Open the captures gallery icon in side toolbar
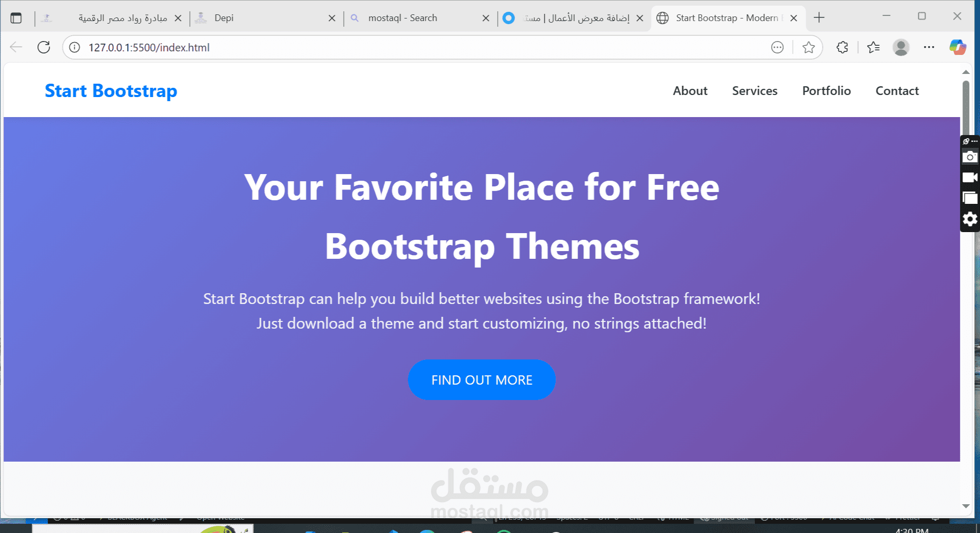The width and height of the screenshot is (980, 533). [x=970, y=198]
